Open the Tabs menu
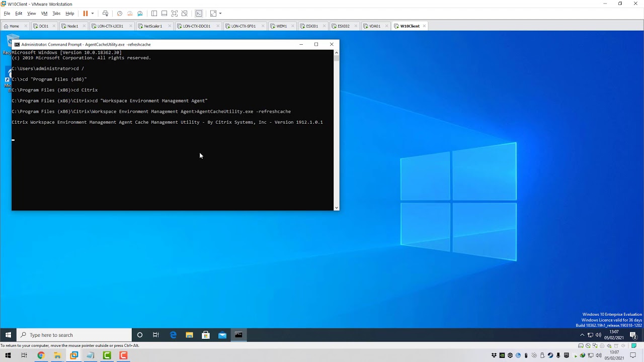The height and width of the screenshot is (362, 644). (x=56, y=14)
